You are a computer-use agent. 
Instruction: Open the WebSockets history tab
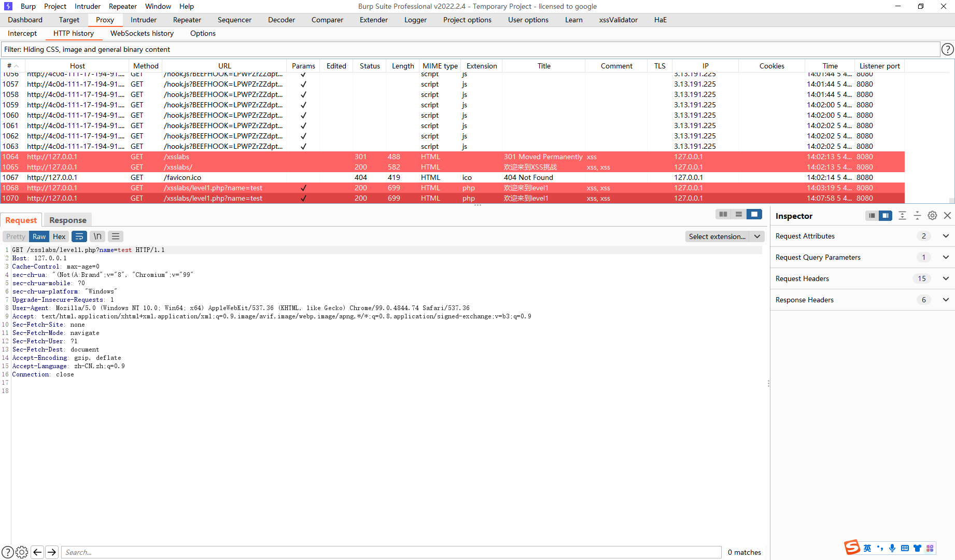(142, 33)
